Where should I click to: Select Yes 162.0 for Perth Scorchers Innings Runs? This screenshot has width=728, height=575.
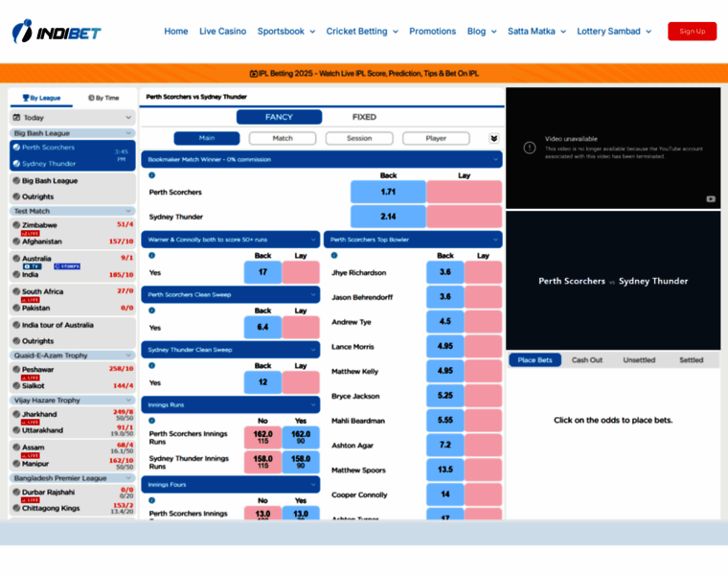click(x=301, y=437)
